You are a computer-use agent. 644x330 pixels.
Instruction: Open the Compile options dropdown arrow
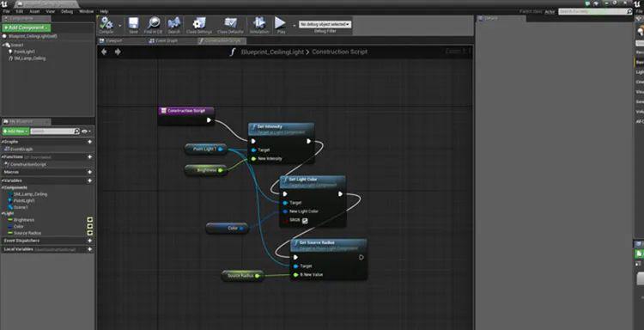(x=120, y=25)
